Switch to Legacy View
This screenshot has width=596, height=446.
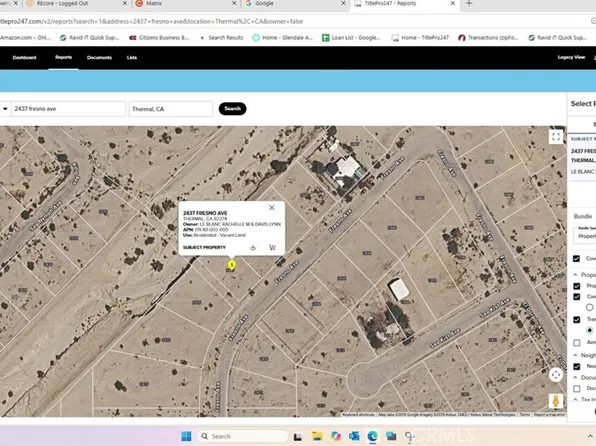pyautogui.click(x=571, y=57)
